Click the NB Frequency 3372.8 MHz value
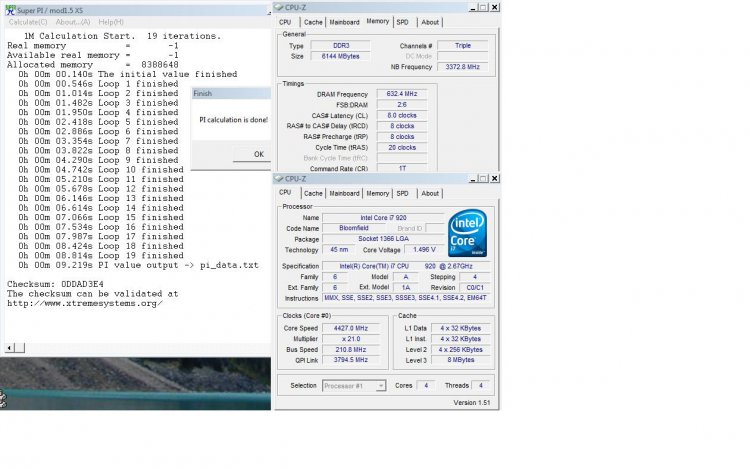The width and height of the screenshot is (750, 470). [463, 67]
